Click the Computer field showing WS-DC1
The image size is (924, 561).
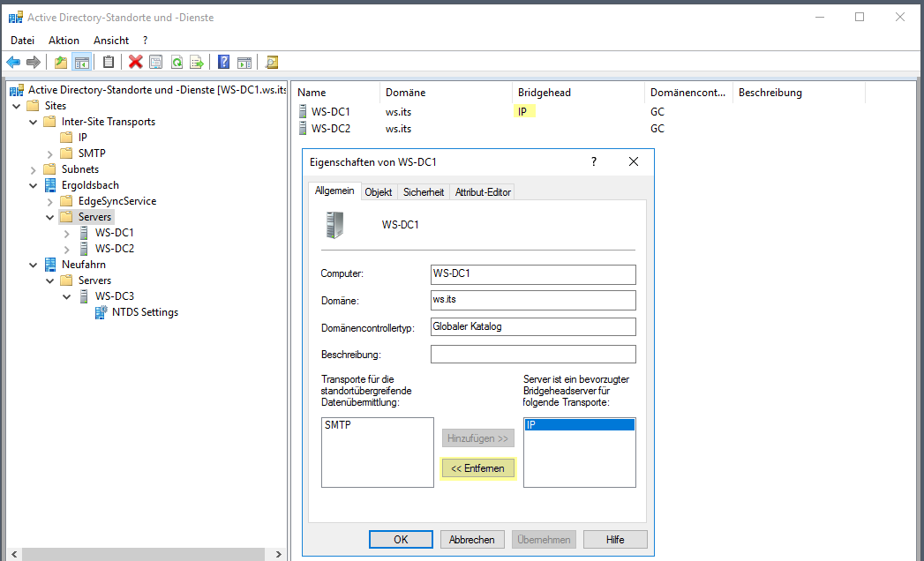coord(533,274)
